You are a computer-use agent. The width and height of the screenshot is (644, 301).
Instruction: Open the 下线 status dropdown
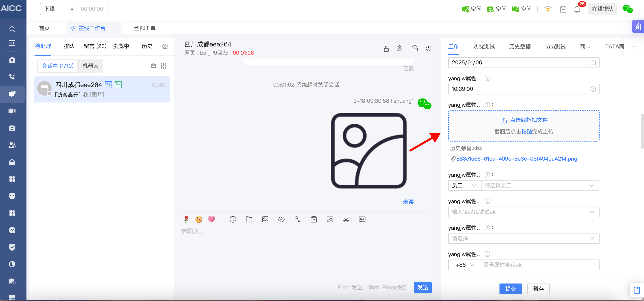pyautogui.click(x=59, y=9)
